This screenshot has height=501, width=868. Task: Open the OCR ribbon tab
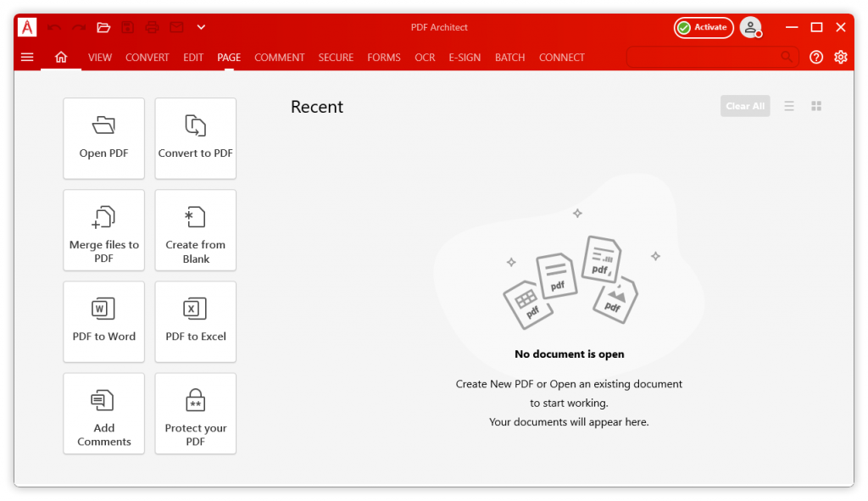[424, 57]
